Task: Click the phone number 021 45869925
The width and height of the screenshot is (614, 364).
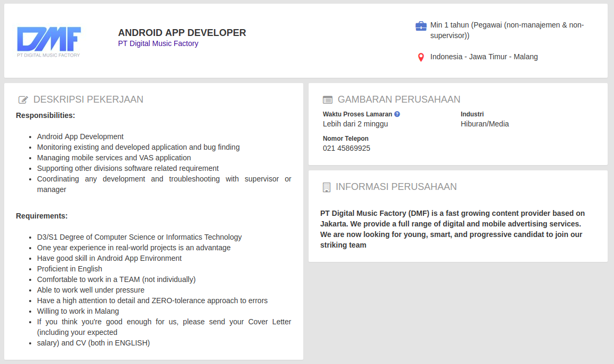Action: click(x=346, y=148)
